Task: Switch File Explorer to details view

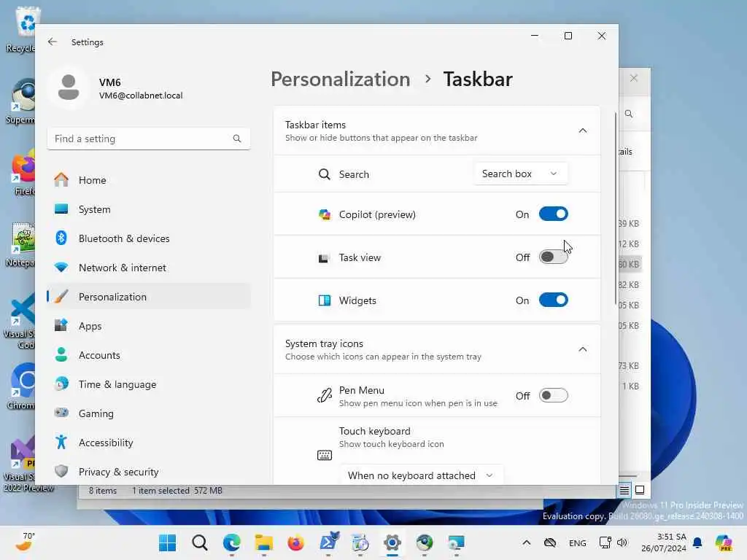Action: coord(624,490)
